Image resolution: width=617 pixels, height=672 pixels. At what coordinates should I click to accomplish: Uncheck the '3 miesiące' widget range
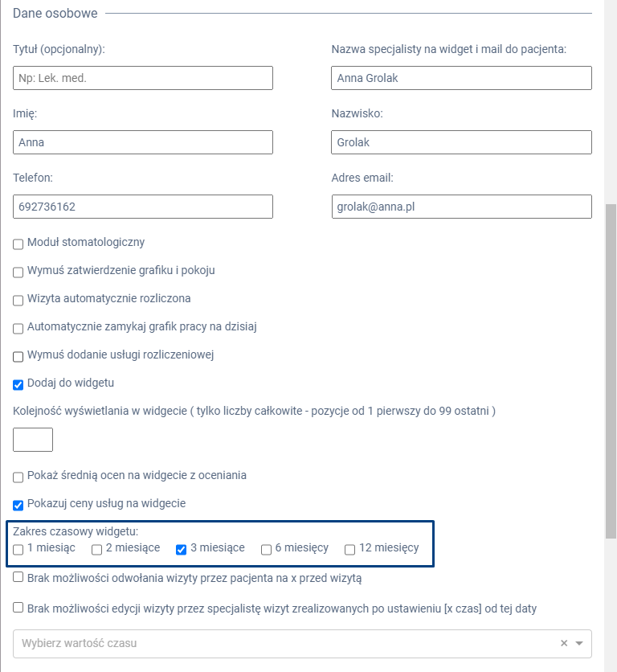click(182, 550)
